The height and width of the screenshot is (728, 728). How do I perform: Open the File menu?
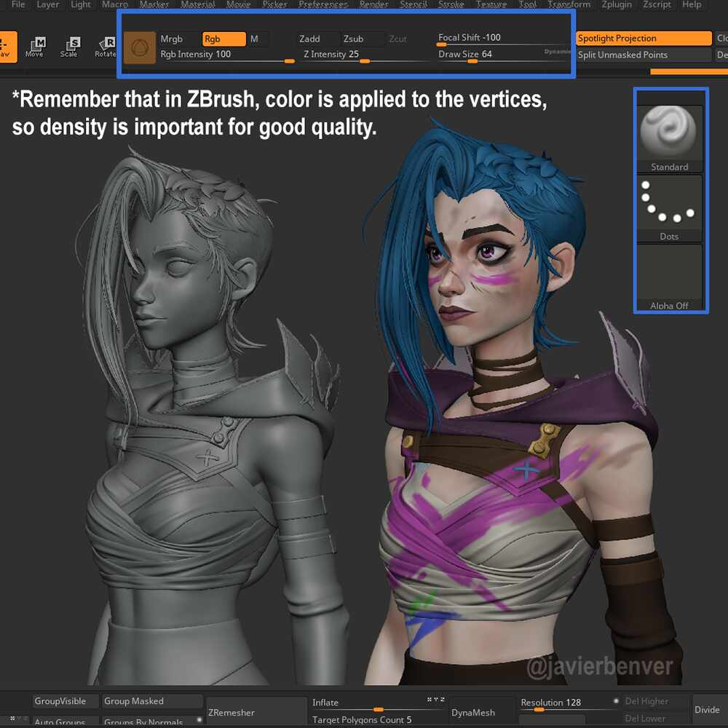[x=18, y=4]
